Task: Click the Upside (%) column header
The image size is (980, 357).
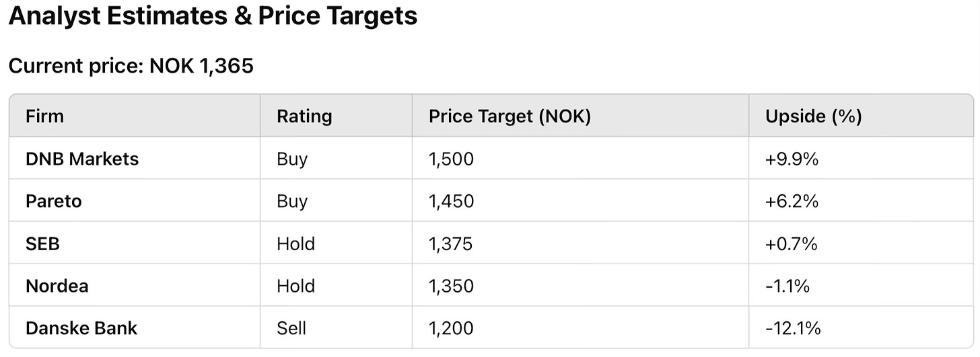Action: pos(813,116)
